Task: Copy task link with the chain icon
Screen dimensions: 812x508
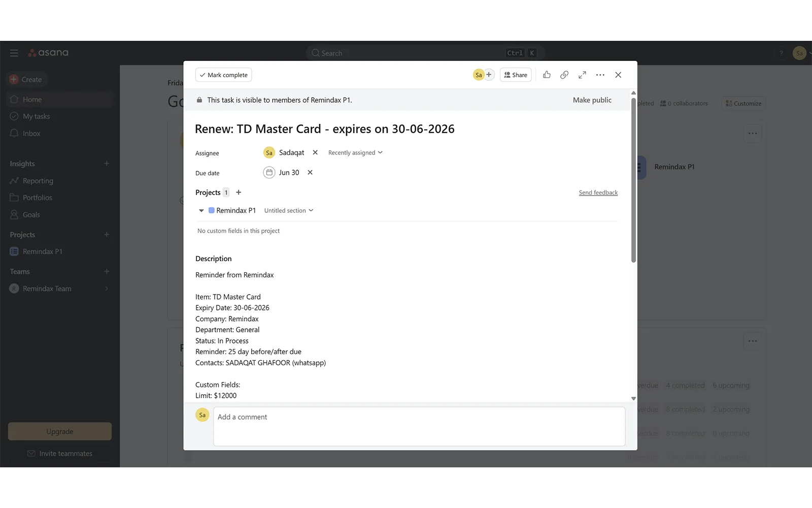Action: click(x=564, y=75)
